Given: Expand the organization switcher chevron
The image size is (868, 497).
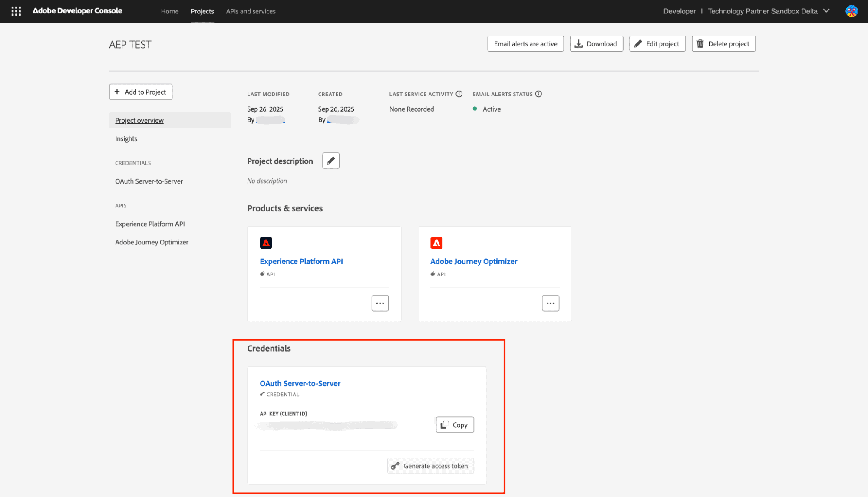Looking at the screenshot, I should (826, 11).
